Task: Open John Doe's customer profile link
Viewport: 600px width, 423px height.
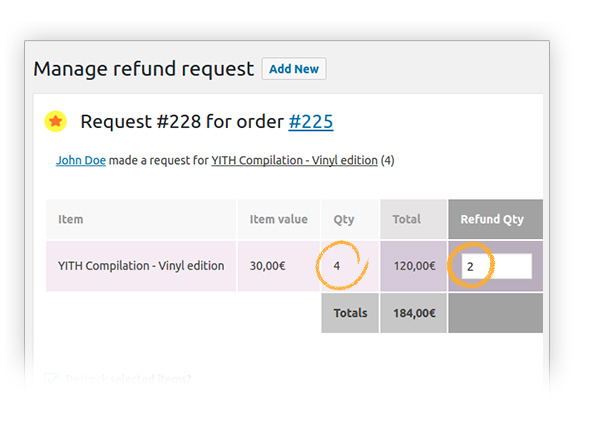Action: click(x=80, y=160)
